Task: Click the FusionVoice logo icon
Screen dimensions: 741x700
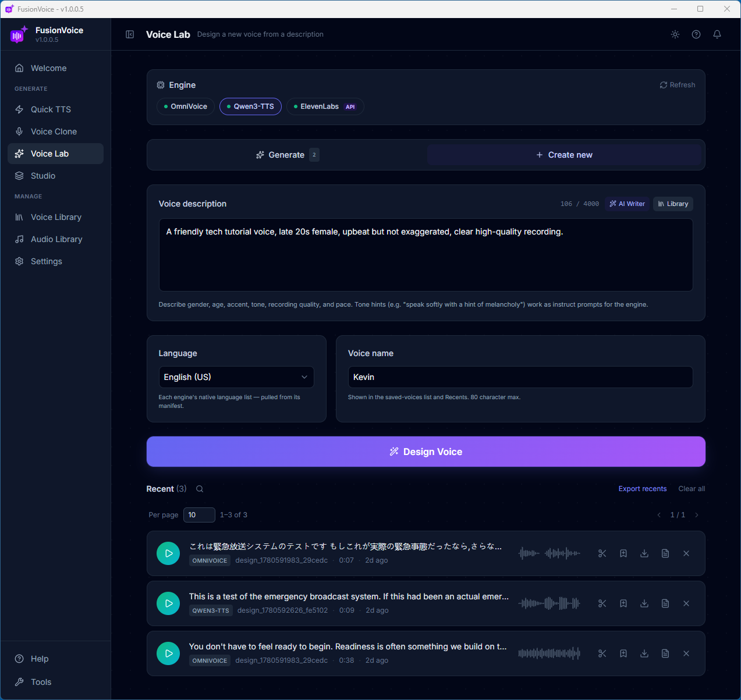Action: tap(19, 34)
